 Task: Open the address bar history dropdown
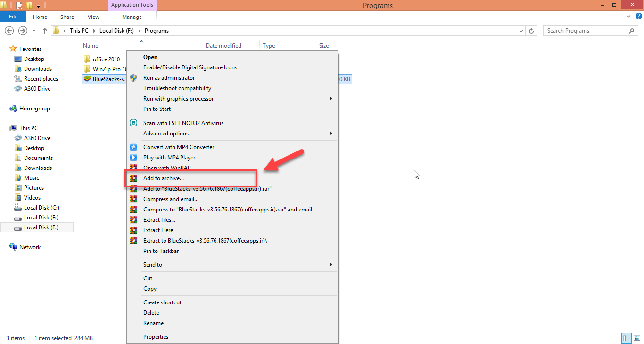[521, 31]
